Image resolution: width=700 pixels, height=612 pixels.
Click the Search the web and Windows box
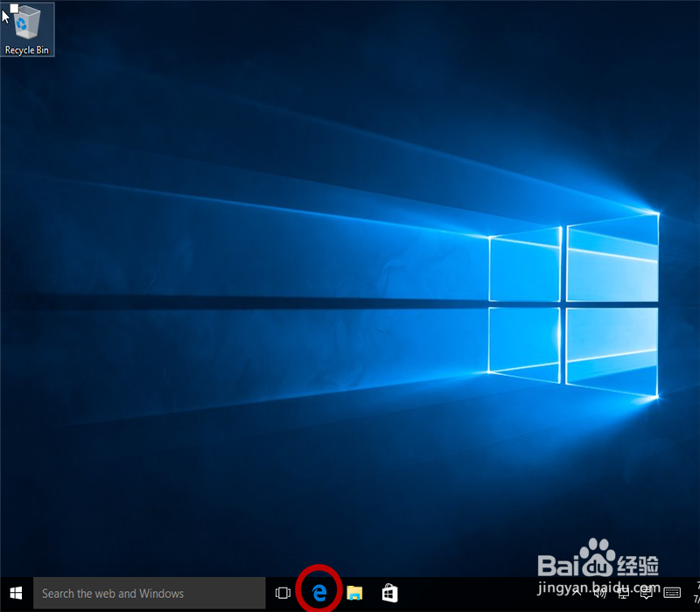[150, 594]
